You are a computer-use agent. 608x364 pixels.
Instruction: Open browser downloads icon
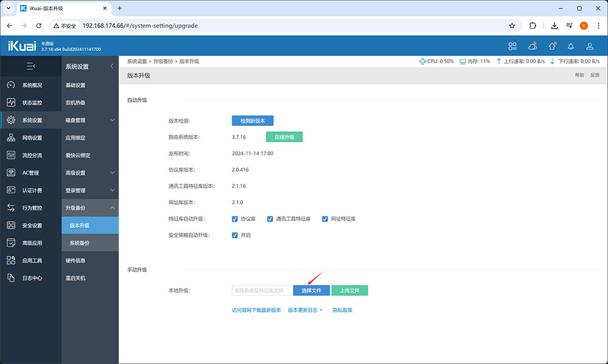[554, 26]
